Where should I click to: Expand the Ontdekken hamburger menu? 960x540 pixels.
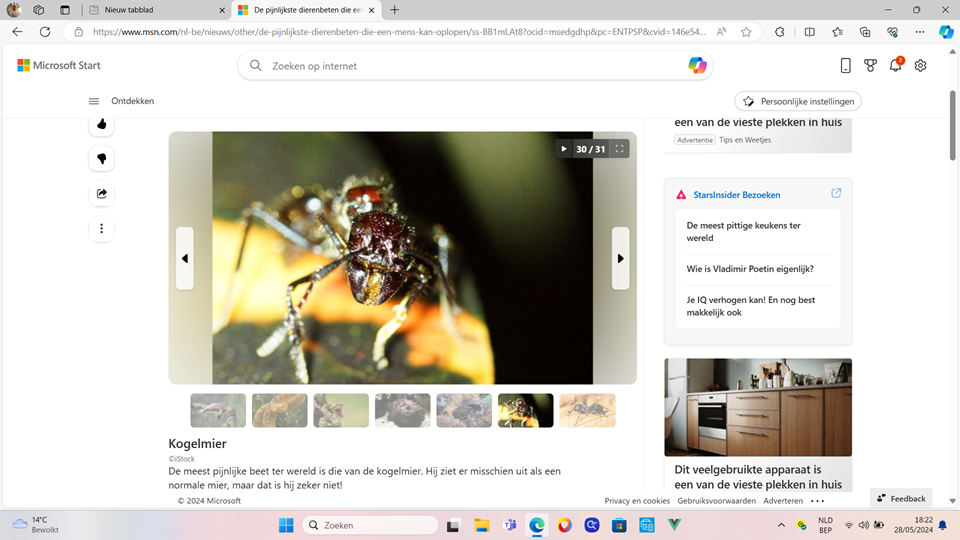[x=94, y=101]
